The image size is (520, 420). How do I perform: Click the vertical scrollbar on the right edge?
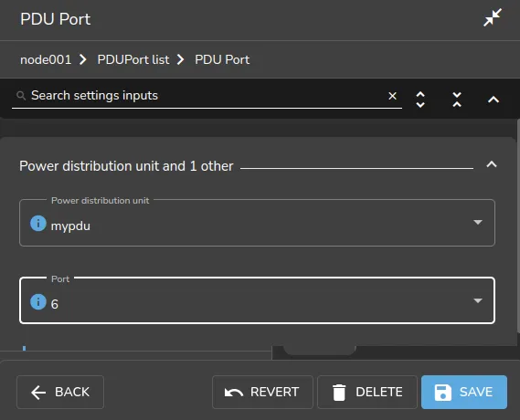(518, 226)
